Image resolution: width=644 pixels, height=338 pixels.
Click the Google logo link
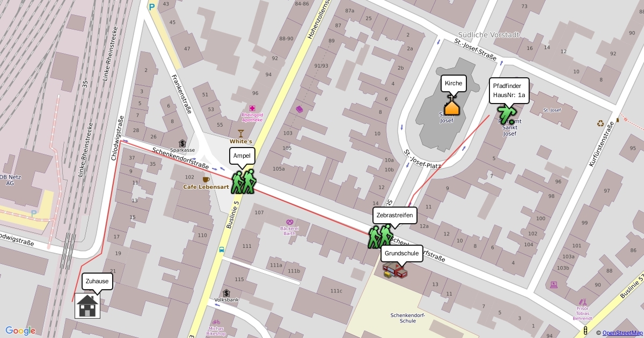point(20,330)
